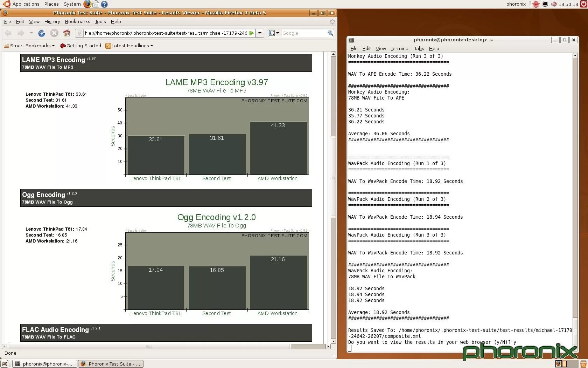Open the Firefox Help menu
Image resolution: width=588 pixels, height=368 pixels.
(116, 22)
